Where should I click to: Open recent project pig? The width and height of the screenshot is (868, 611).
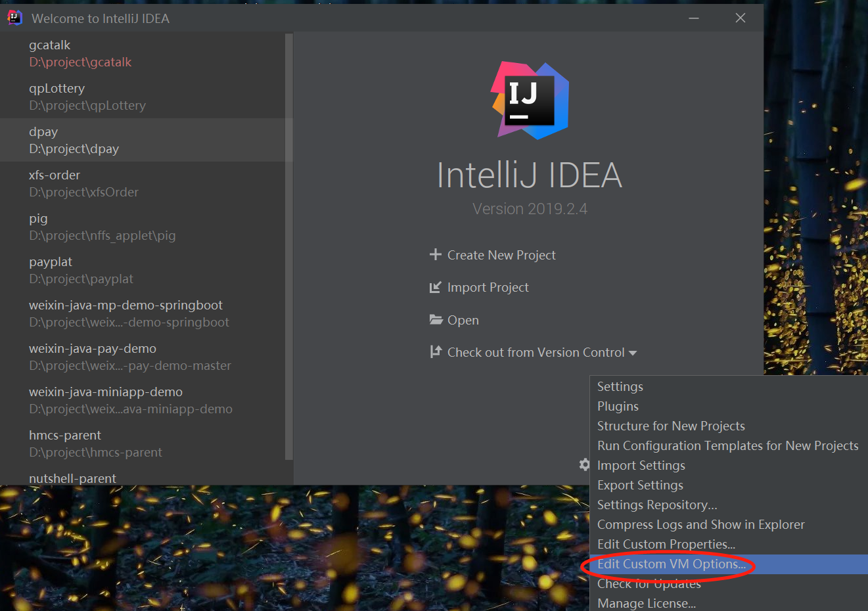[x=143, y=227]
